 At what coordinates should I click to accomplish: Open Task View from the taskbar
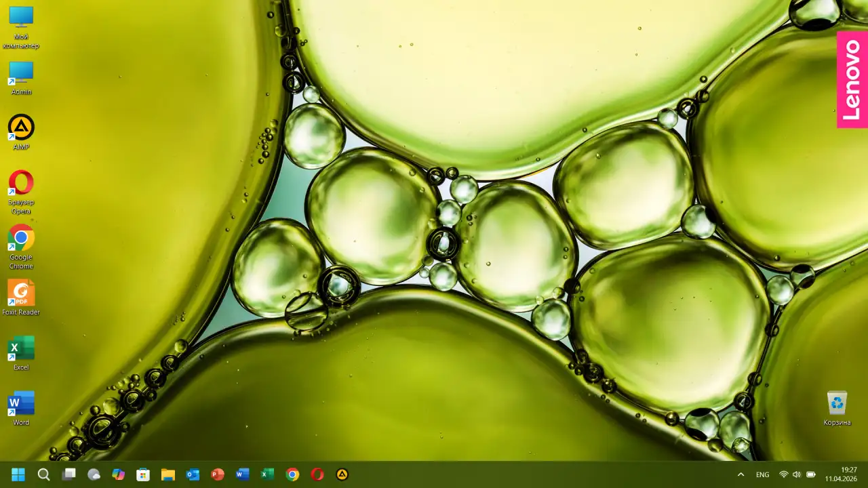click(x=68, y=474)
